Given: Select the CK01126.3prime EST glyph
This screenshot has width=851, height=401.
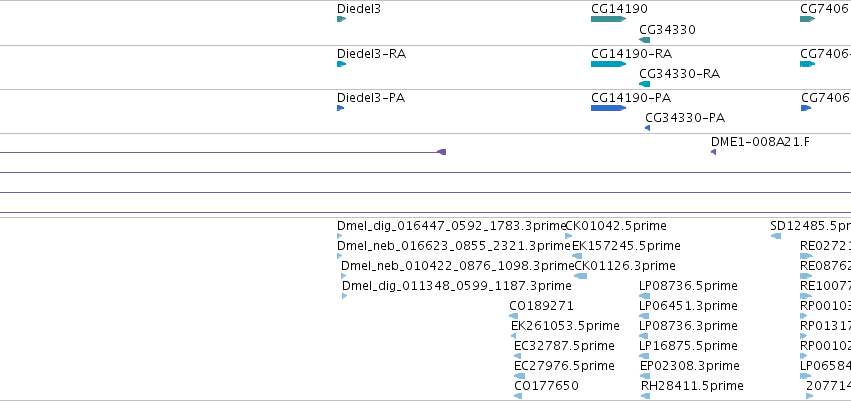Looking at the screenshot, I should click(581, 276).
